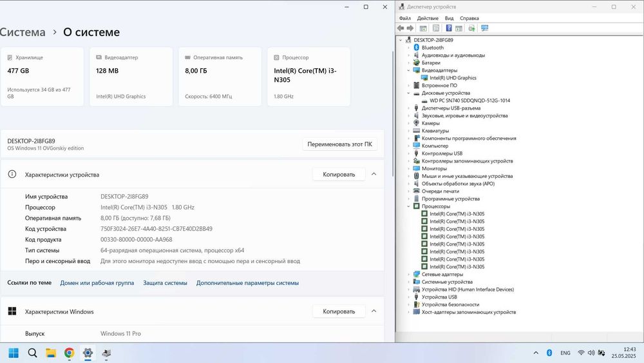
Task: Open clock showing 12:43 25.05.2025
Action: (x=623, y=353)
